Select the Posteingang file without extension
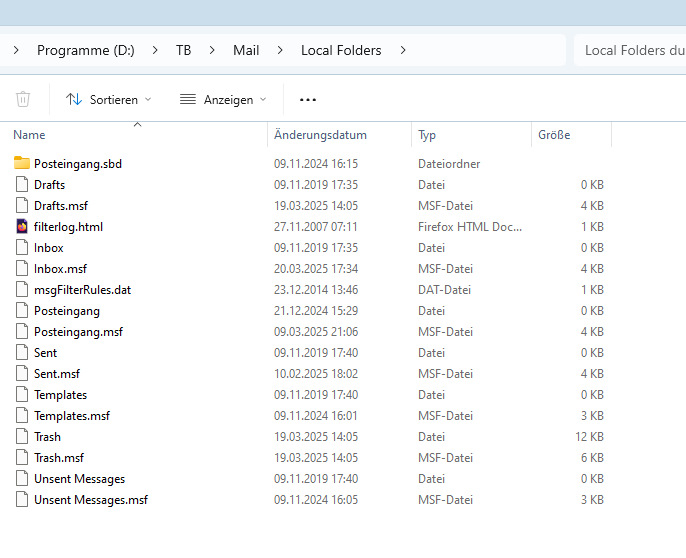 point(67,311)
